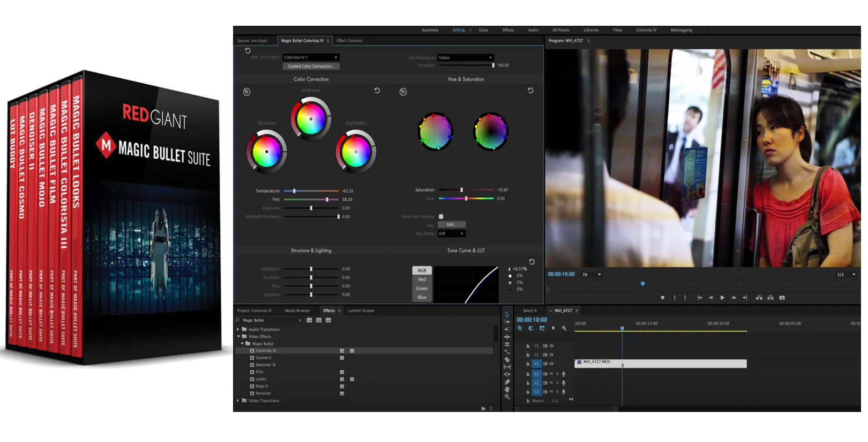This screenshot has height=442, width=868.
Task: Open My Footage Is Video dropdown
Action: click(x=466, y=57)
